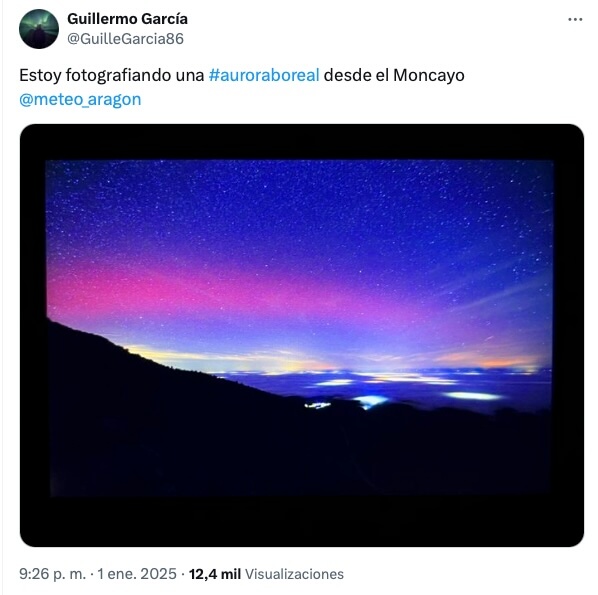Click the Visualizaciones label

(294, 574)
